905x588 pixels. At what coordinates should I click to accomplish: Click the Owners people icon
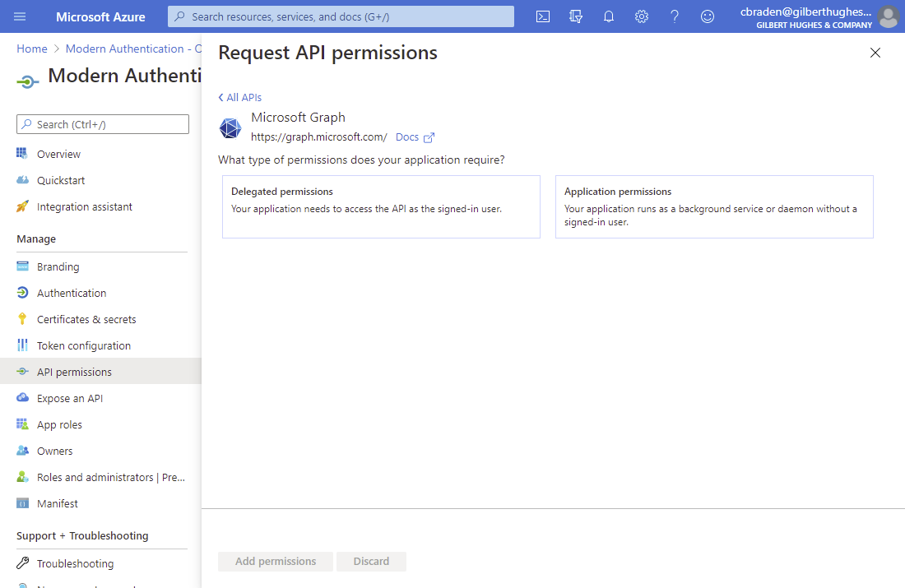click(22, 451)
